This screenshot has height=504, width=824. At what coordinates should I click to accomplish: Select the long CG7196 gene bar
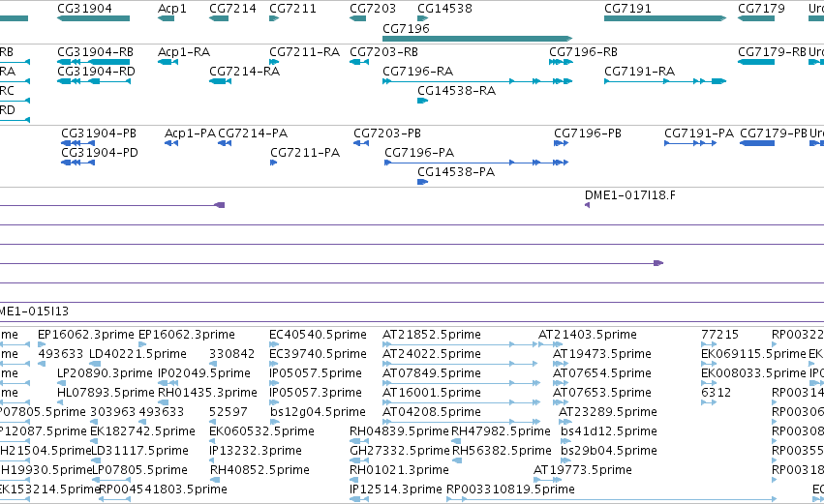point(477,39)
